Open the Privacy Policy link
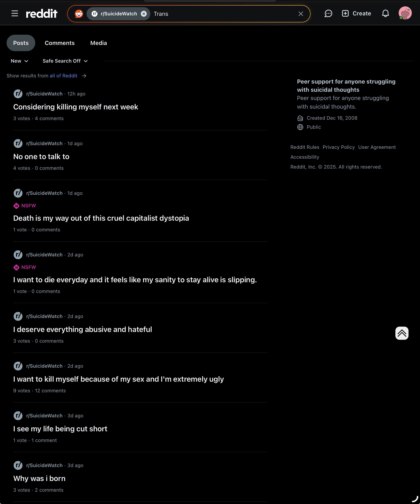This screenshot has height=504, width=420. [339, 147]
